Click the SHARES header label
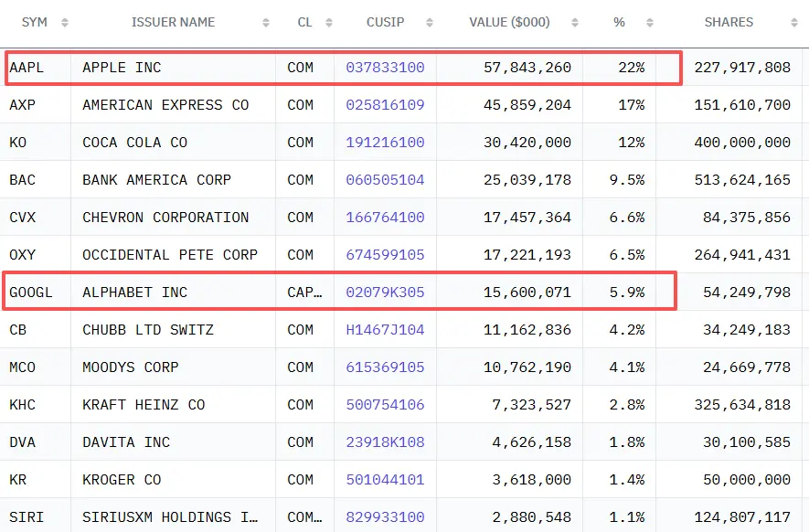Image resolution: width=809 pixels, height=532 pixels. click(729, 22)
